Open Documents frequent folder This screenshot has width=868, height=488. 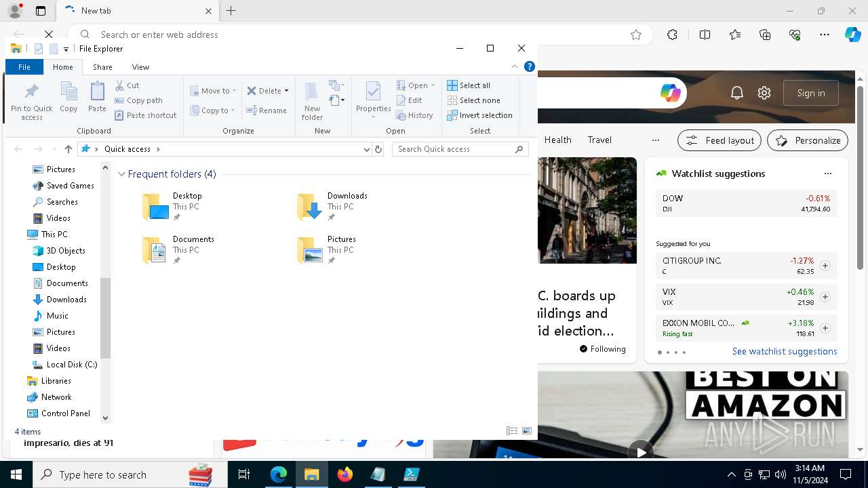click(x=178, y=250)
